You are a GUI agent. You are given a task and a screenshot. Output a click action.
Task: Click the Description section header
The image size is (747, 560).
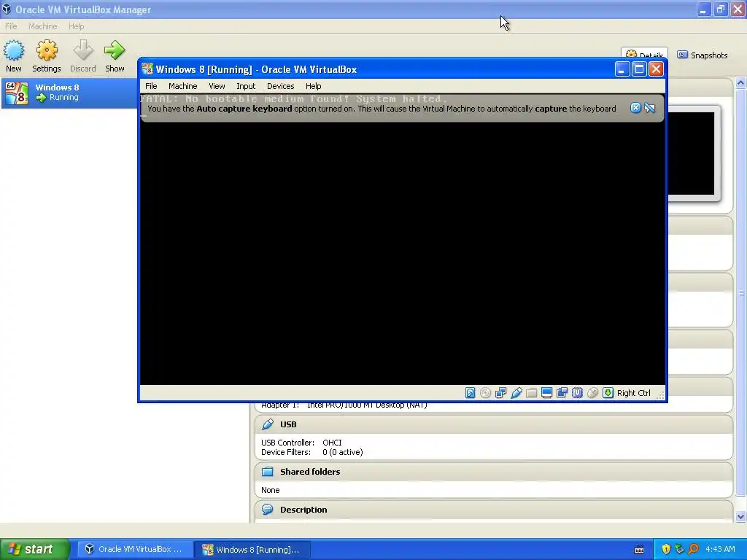[x=494, y=510]
